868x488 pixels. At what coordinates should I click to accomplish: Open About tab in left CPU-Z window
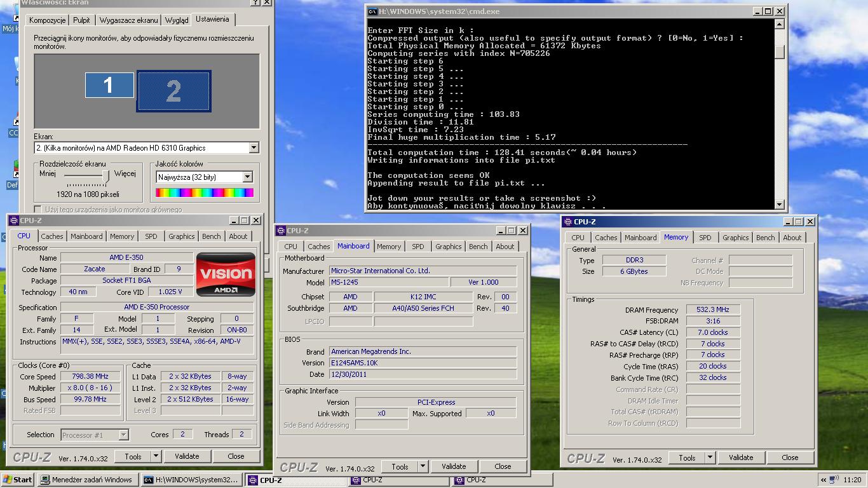click(238, 236)
